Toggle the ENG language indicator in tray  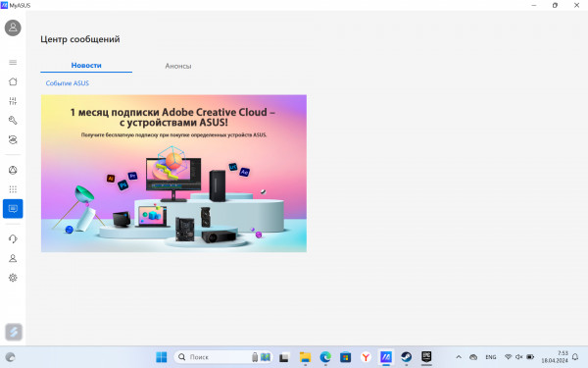(491, 357)
